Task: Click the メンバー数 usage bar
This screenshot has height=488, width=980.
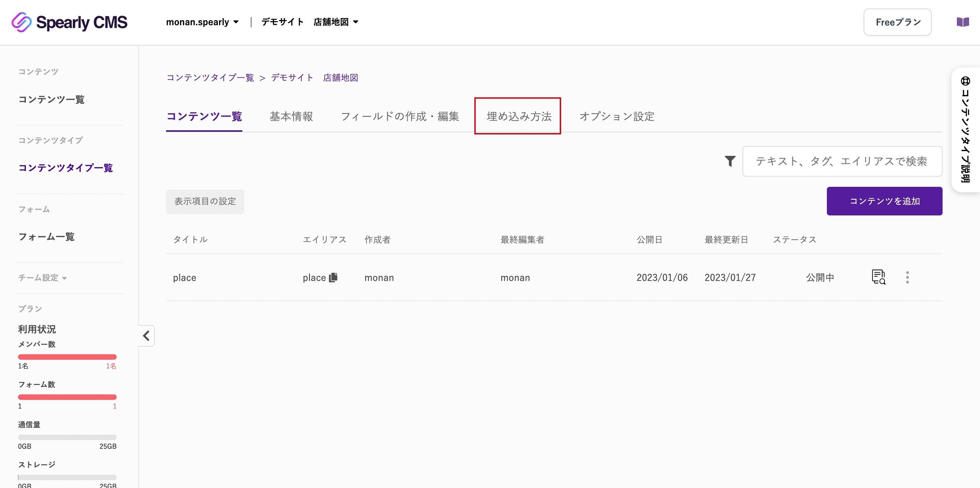Action: coord(67,357)
